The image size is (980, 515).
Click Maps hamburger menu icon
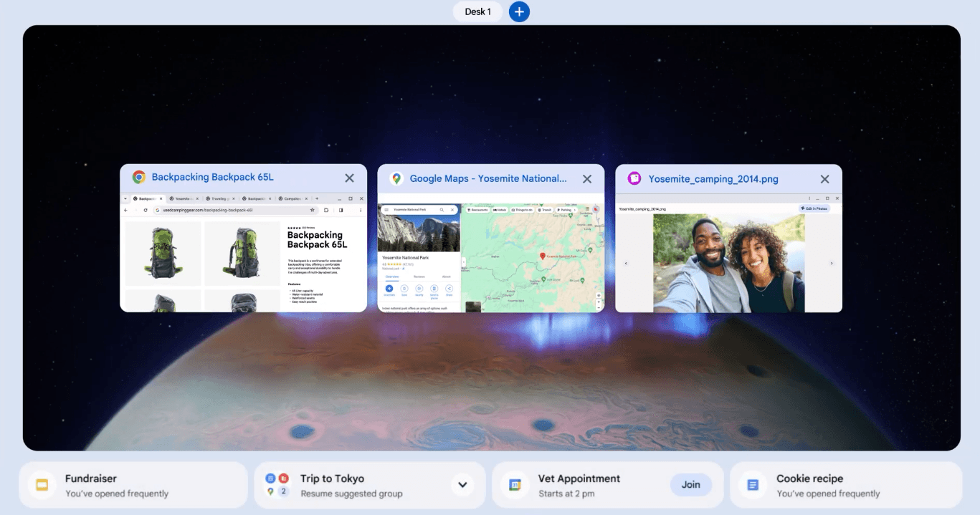pyautogui.click(x=386, y=210)
